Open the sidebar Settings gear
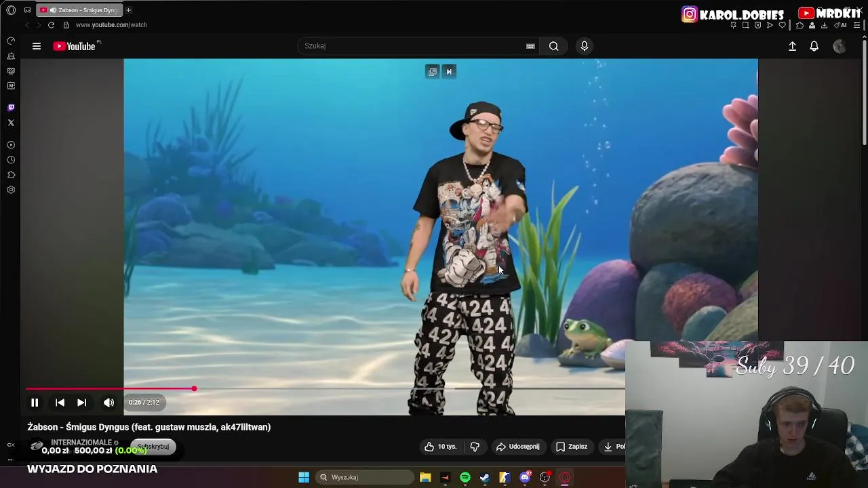 click(11, 190)
